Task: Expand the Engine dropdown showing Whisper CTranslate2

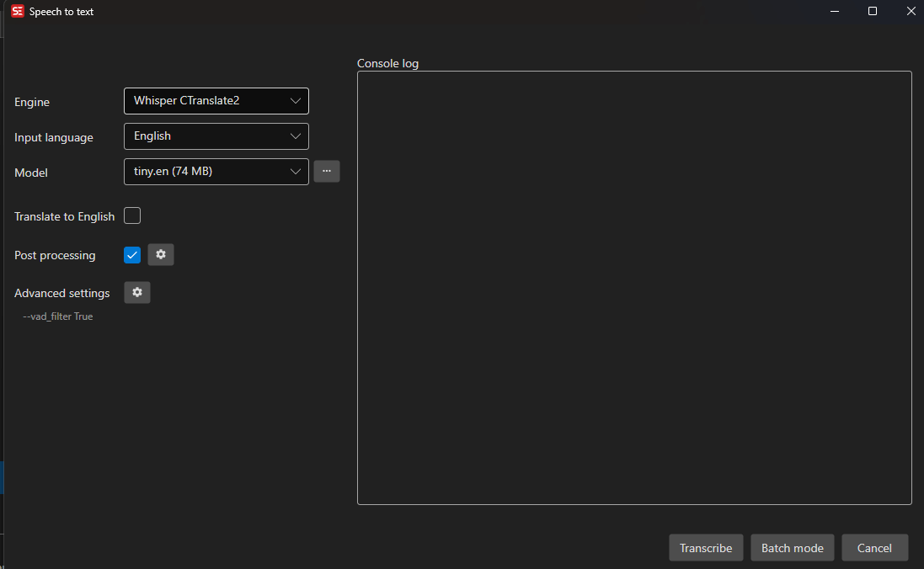Action: click(216, 101)
